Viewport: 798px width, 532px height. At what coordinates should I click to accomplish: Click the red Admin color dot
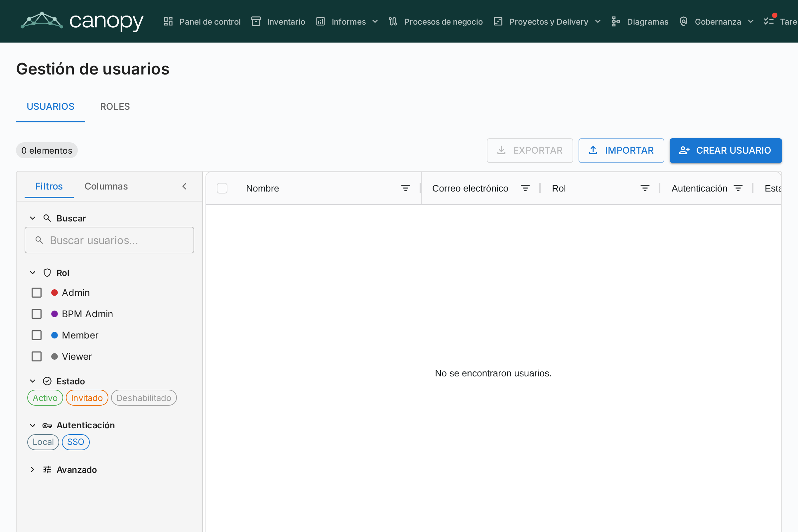pos(54,293)
